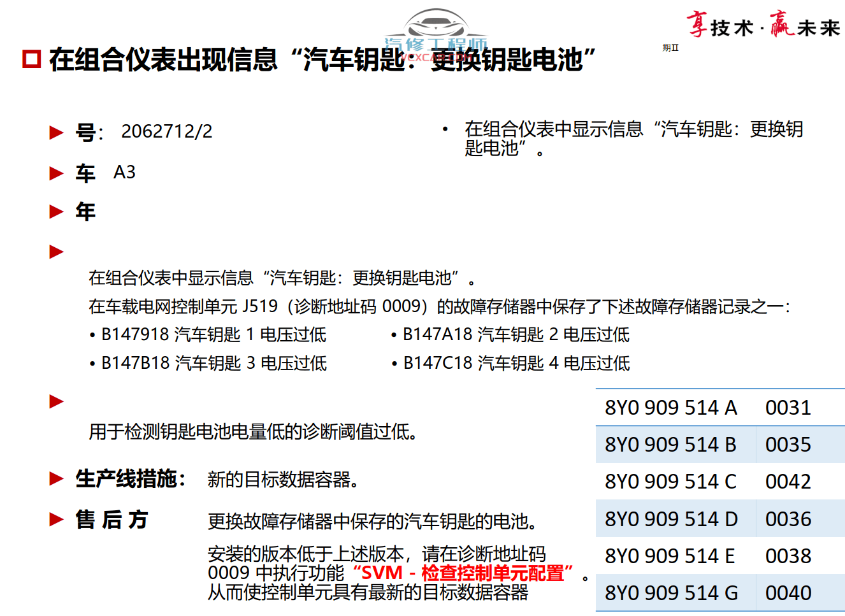This screenshot has width=845, height=616.
Task: Click the 享技术·赢未来 slogan logo
Action: 765,22
